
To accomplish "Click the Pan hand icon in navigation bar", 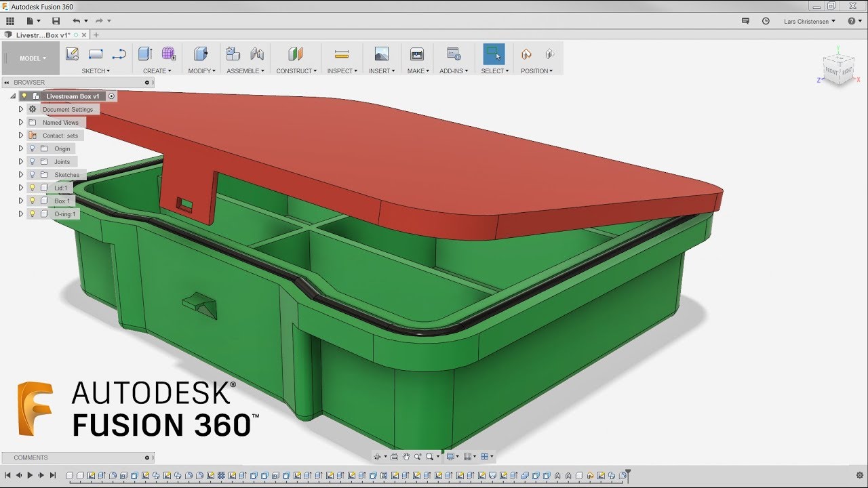I will coord(406,457).
